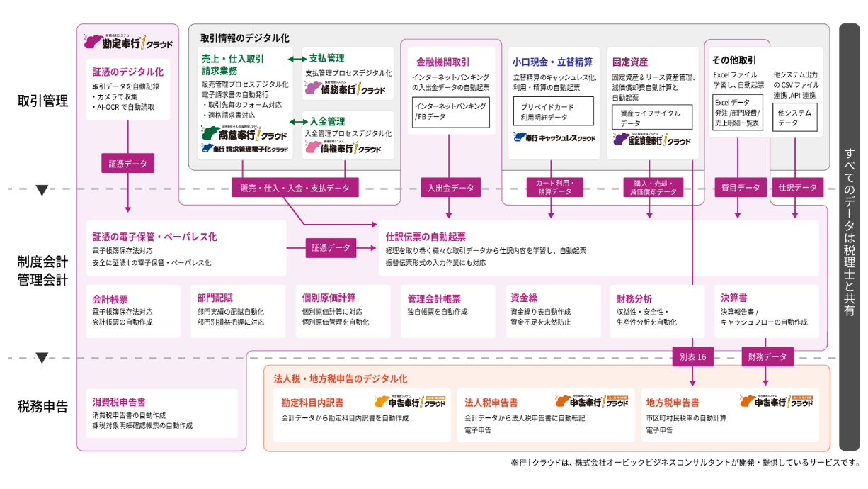Click the 入出金データ label

[451, 188]
